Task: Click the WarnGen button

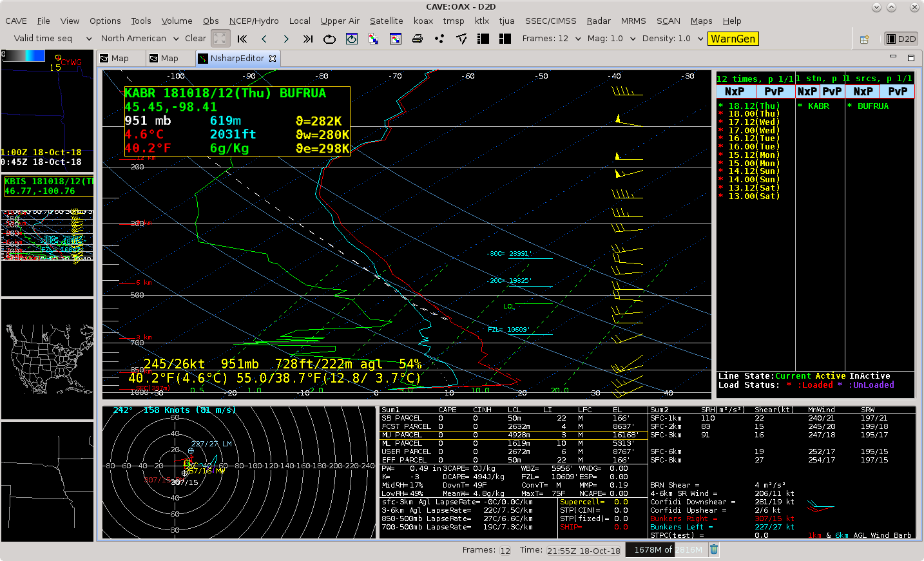Action: (733, 39)
